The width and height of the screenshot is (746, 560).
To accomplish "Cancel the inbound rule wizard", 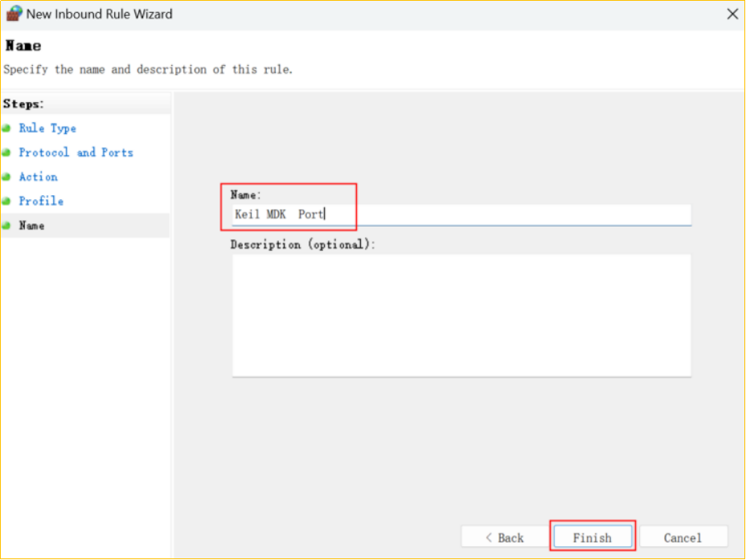I will 682,538.
